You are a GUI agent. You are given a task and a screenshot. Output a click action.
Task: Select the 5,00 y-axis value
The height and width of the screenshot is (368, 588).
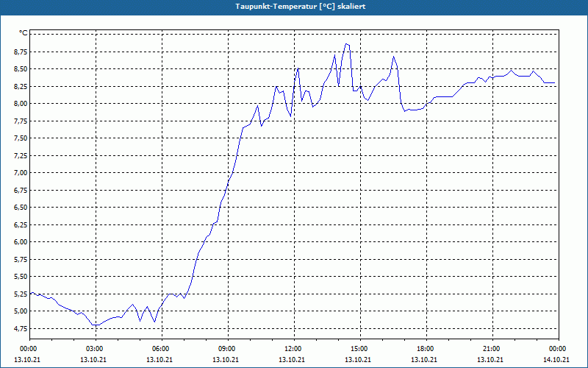[x=21, y=311]
